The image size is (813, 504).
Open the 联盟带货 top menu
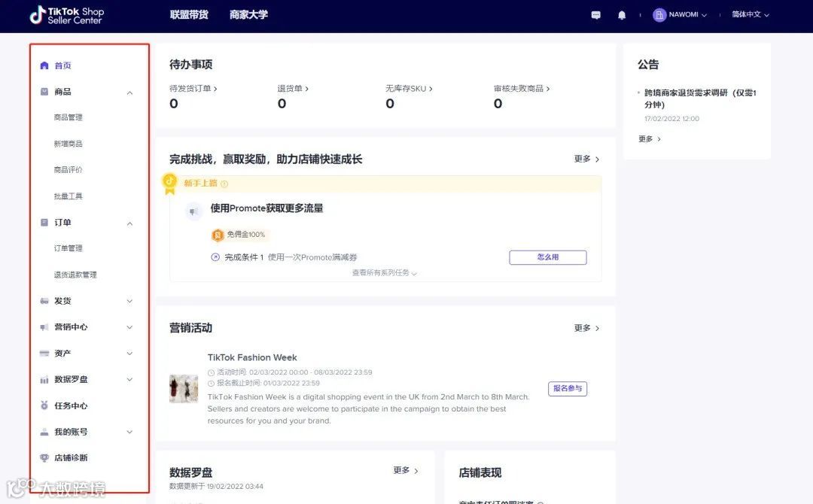coord(189,14)
